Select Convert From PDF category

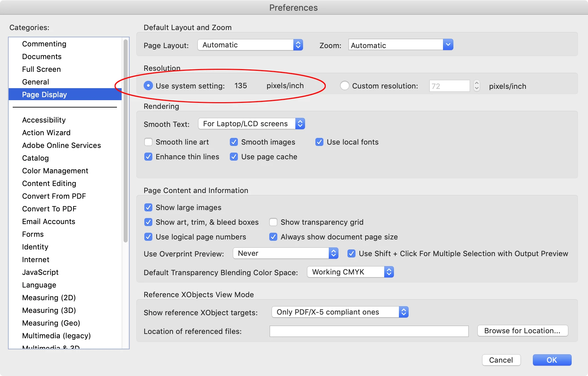65,196
